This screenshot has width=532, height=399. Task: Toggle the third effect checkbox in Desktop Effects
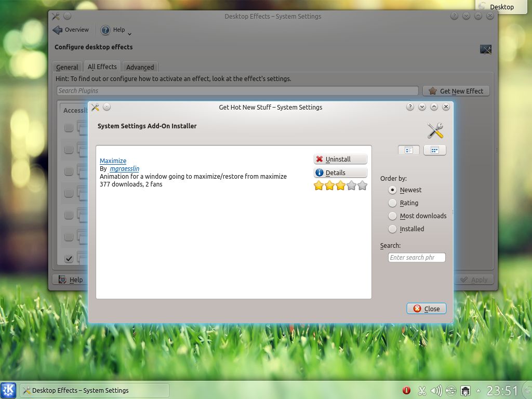(69, 171)
